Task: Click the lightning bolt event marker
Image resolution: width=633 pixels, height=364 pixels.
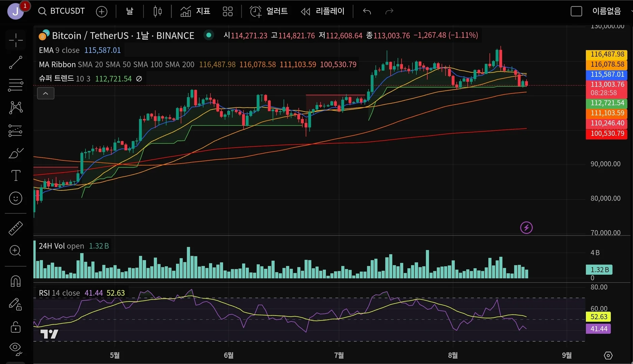Action: [x=526, y=227]
